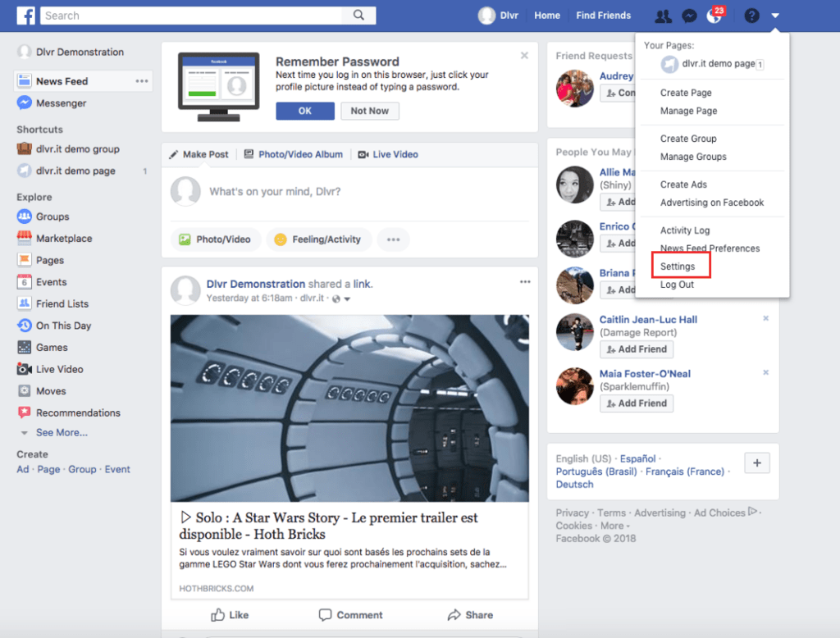
Task: Share the Solo Star Wars post
Action: (470, 615)
